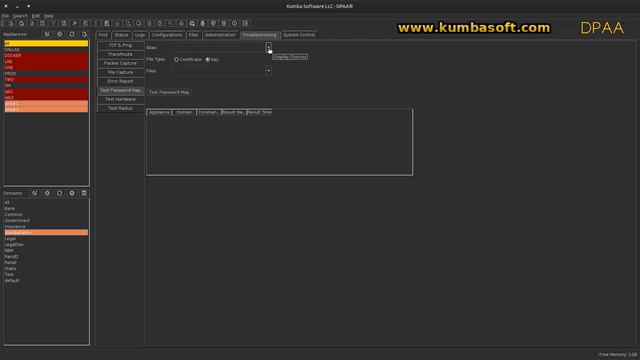This screenshot has height=360, width=640.
Task: Open the Test Hardware section
Action: pos(120,99)
